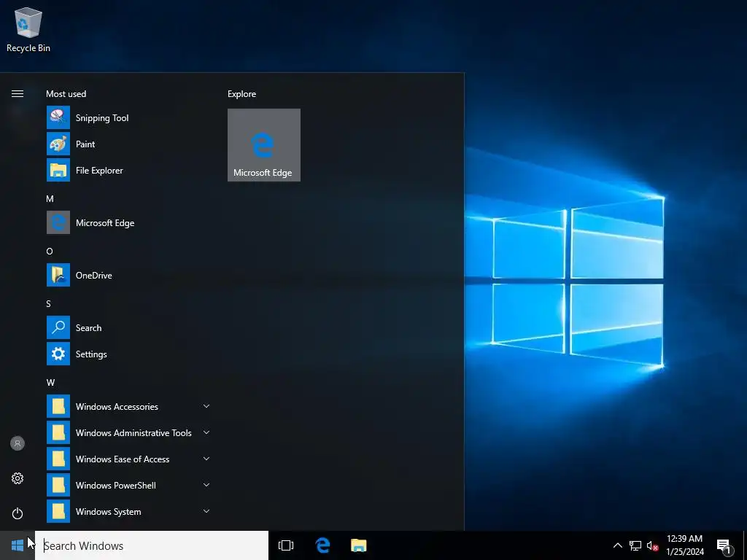
Task: Click the Power button in Start sidebar
Action: (18, 513)
